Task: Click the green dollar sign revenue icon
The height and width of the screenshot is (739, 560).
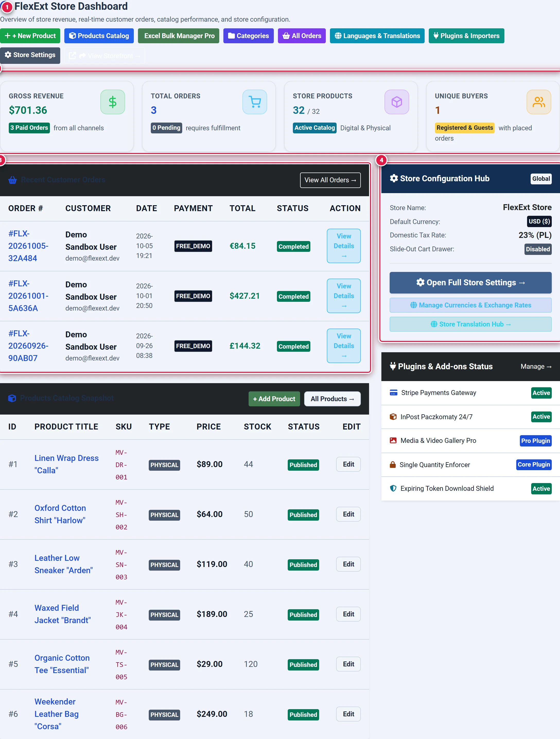Action: pos(112,102)
